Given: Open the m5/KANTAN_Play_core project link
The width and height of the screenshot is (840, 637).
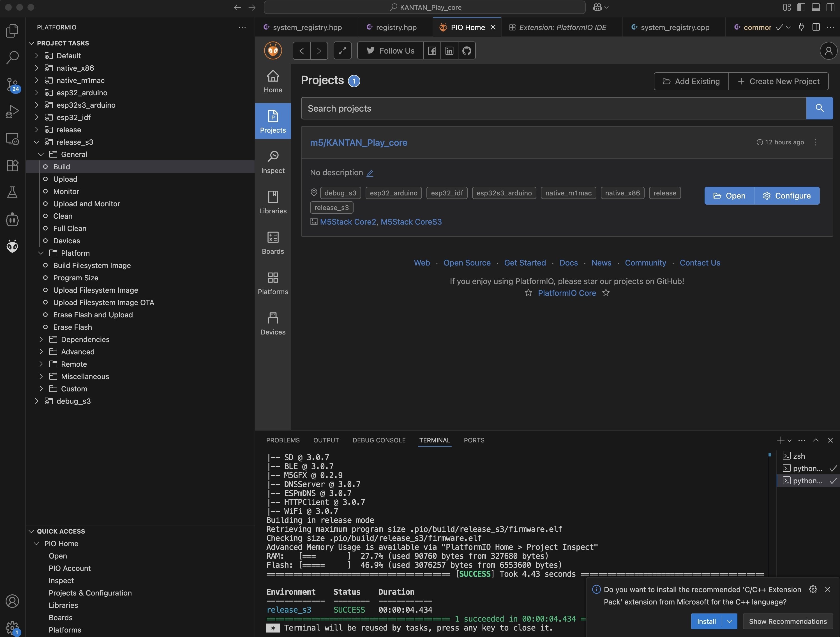Looking at the screenshot, I should 358,142.
